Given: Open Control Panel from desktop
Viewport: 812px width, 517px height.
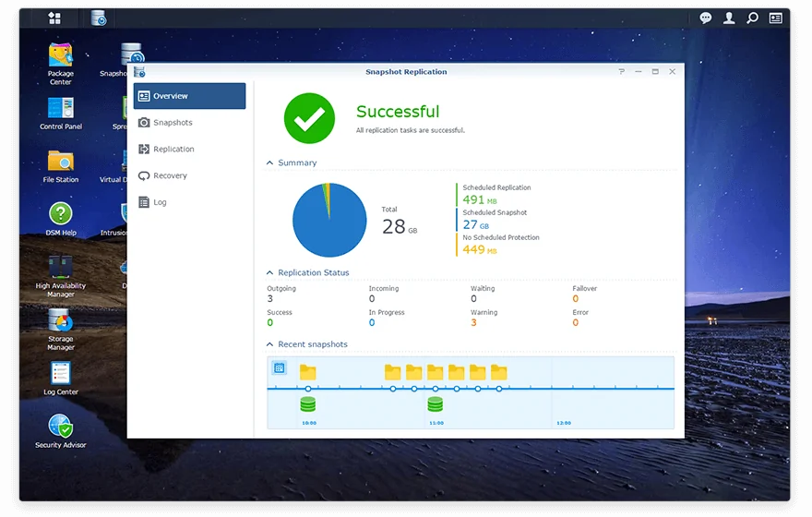Looking at the screenshot, I should coord(61,109).
